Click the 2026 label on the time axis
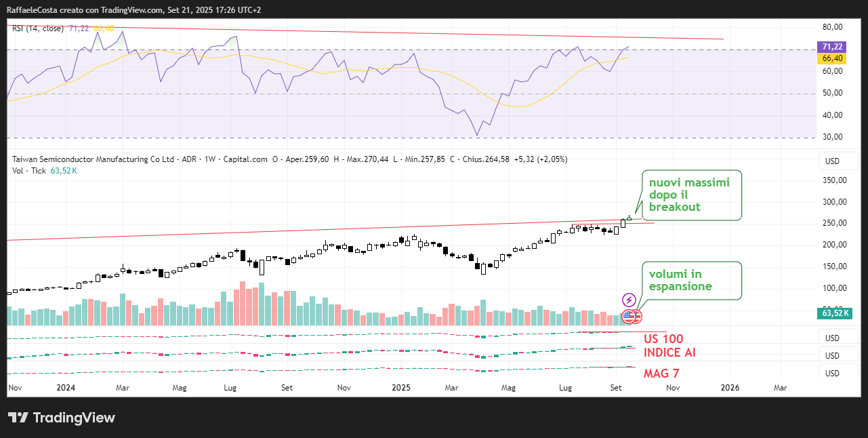This screenshot has height=438, width=868. [729, 388]
